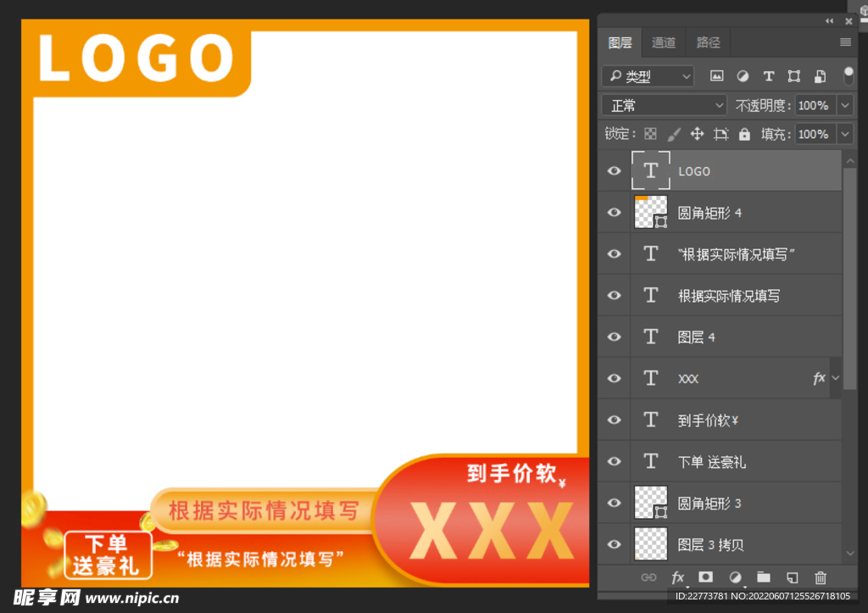Open the new adjustment layer icon
The image size is (868, 613).
(734, 577)
